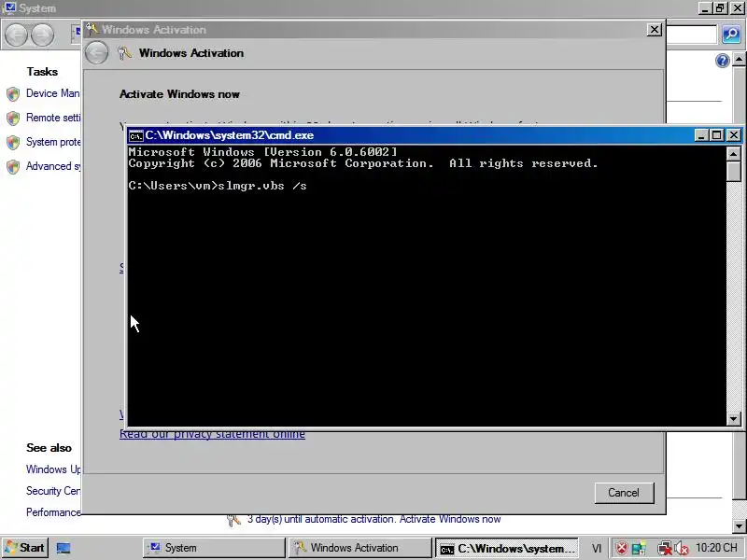Click the muted volume tray icon
Screen dimensions: 747x560
[x=682, y=548]
